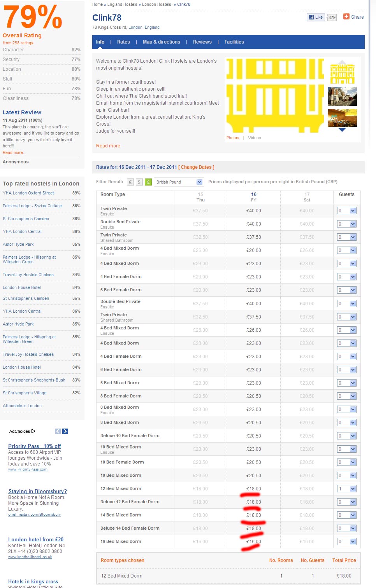Select the Dollar currency filter icon
The image size is (376, 588).
tap(139, 182)
